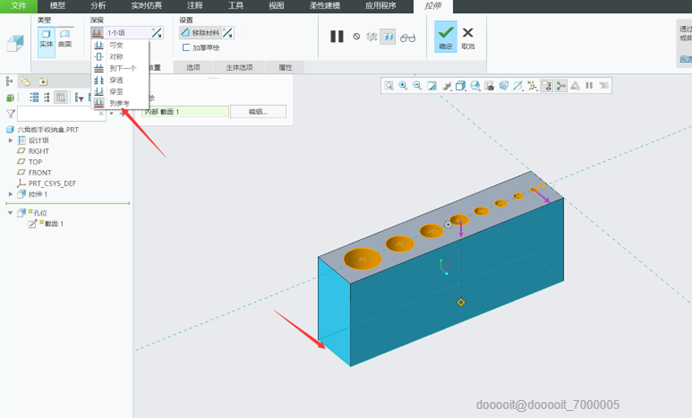This screenshot has width=692, height=418.
Task: Click the 取消 cancel button
Action: coord(468,38)
